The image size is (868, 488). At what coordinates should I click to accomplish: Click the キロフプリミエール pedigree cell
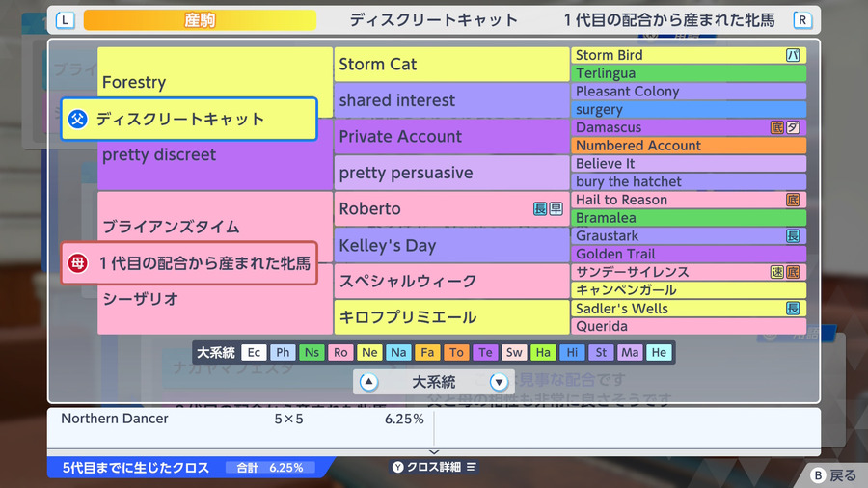451,317
